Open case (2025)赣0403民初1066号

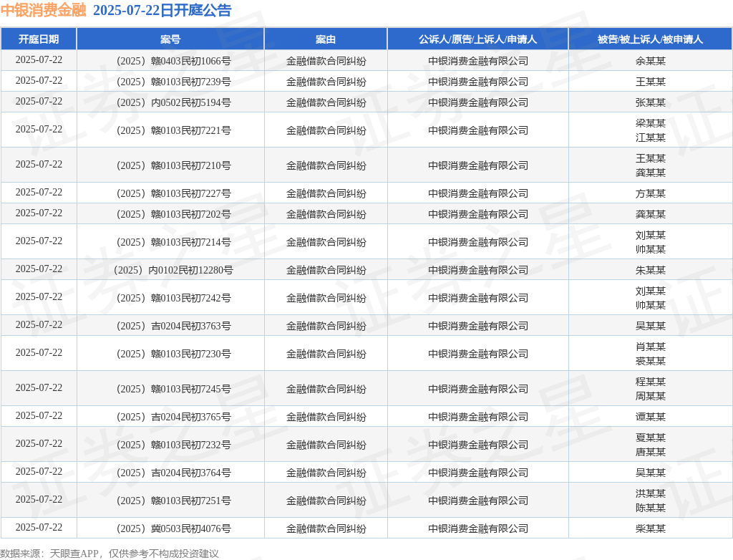pyautogui.click(x=170, y=61)
